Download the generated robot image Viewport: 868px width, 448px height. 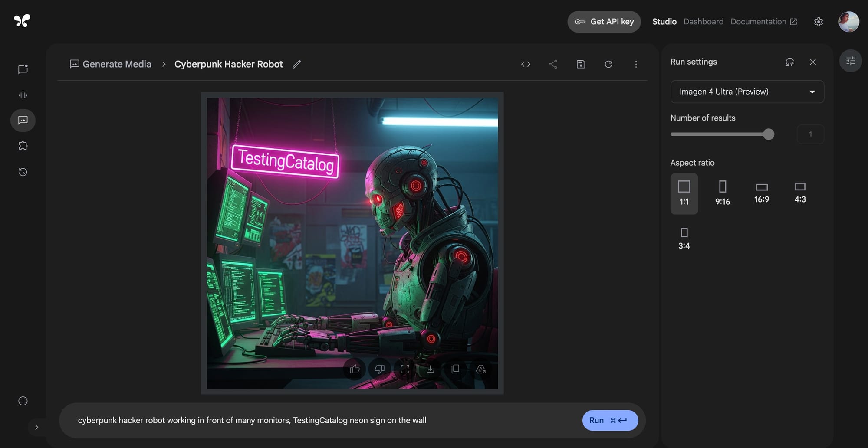[431, 370]
